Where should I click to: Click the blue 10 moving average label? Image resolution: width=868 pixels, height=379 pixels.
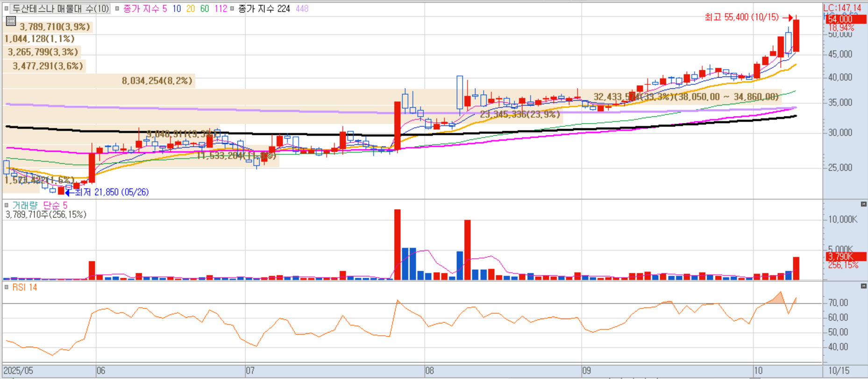[177, 9]
